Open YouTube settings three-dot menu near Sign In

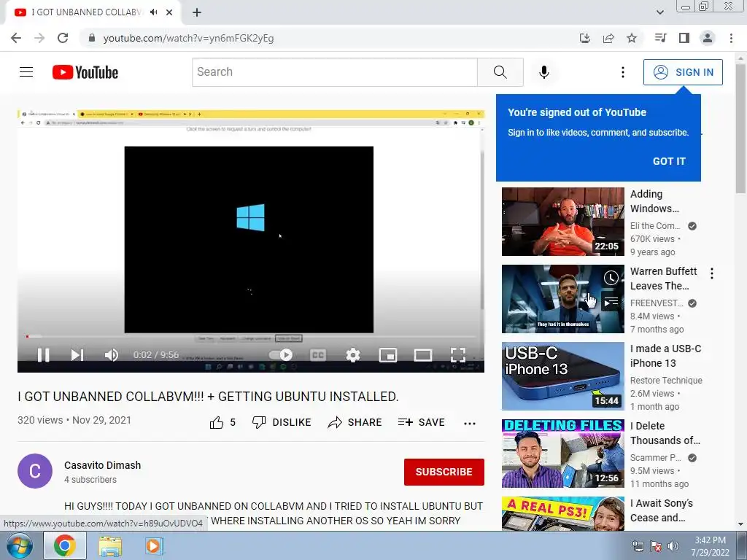[x=623, y=72]
